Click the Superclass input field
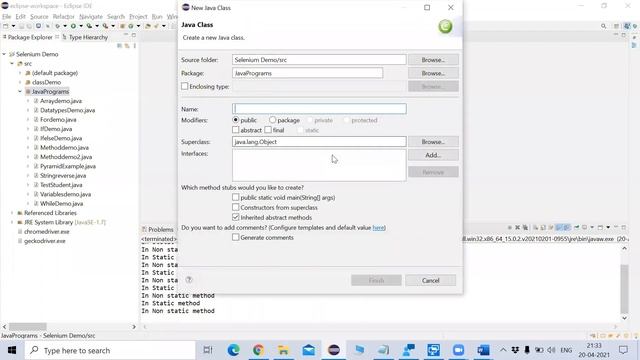This screenshot has width=640, height=360. coord(319,142)
